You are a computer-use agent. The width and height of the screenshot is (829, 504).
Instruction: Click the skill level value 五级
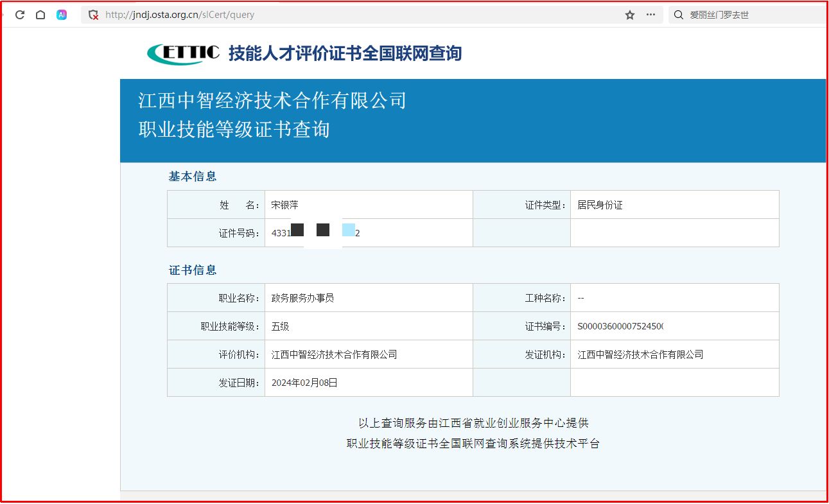click(x=281, y=327)
